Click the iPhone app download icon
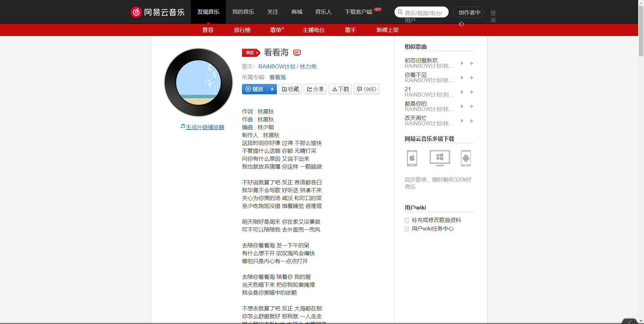The height and width of the screenshot is (324, 644). pos(411,158)
